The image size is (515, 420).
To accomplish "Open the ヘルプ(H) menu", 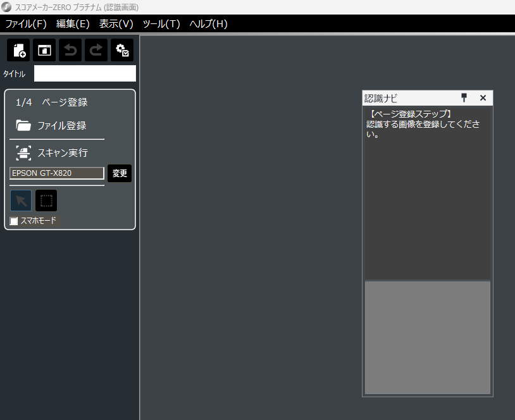I will click(208, 24).
